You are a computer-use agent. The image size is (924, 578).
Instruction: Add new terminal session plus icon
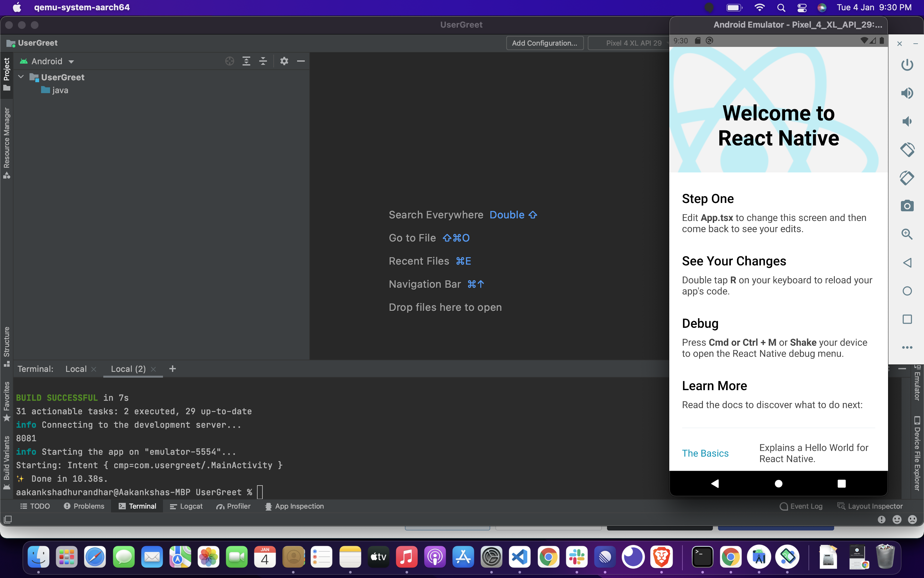pyautogui.click(x=173, y=369)
